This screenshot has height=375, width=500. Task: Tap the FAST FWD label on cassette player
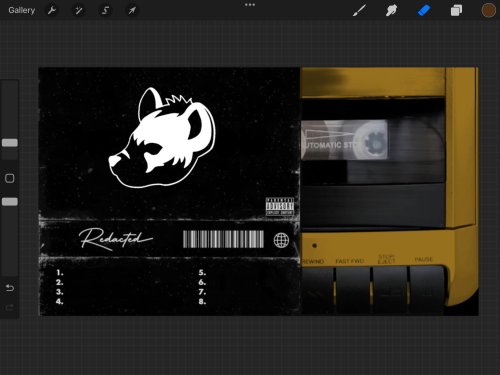click(349, 261)
